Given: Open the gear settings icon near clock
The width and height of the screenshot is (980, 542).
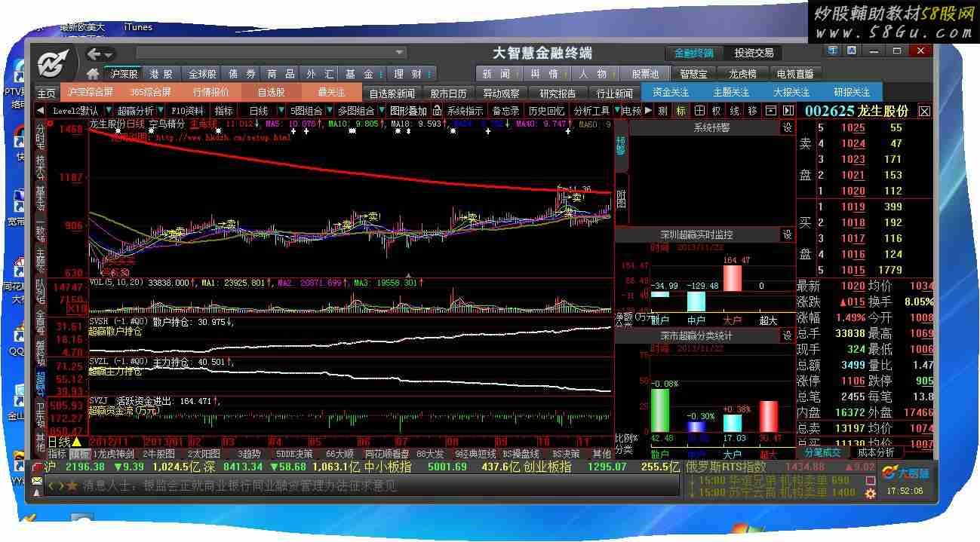Looking at the screenshot, I should coord(871,493).
